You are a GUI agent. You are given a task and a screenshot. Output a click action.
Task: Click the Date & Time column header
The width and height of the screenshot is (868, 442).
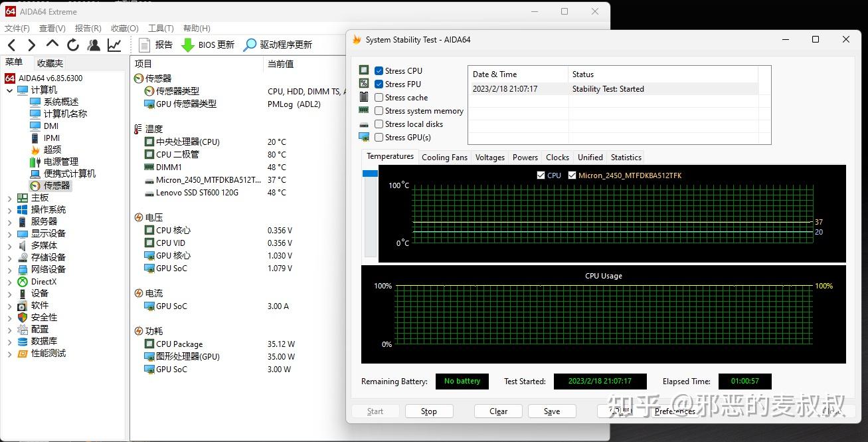(x=519, y=74)
